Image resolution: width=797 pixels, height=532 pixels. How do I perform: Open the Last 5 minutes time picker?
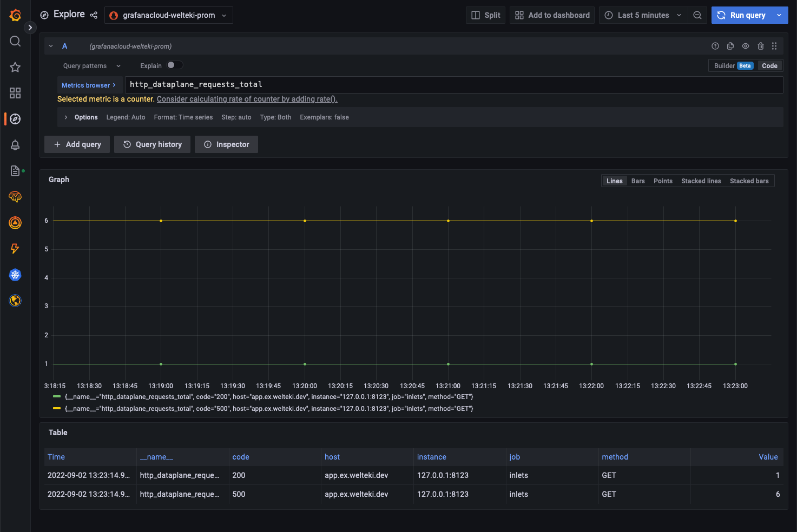tap(643, 15)
